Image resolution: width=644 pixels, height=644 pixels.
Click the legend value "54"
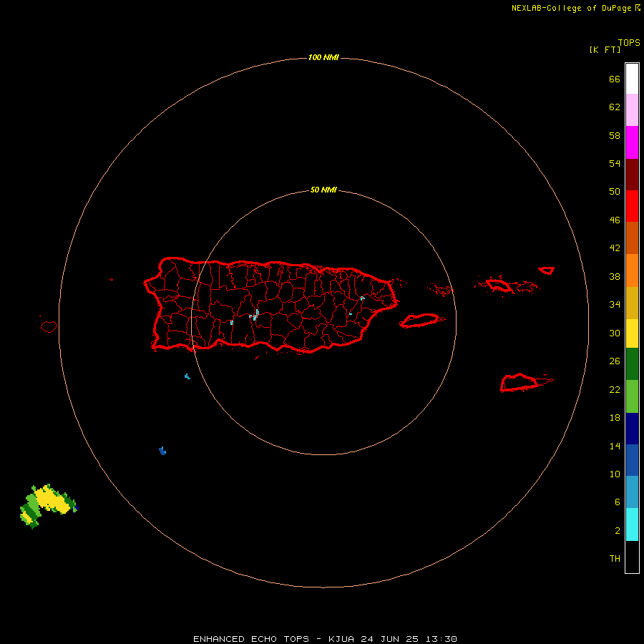point(615,163)
